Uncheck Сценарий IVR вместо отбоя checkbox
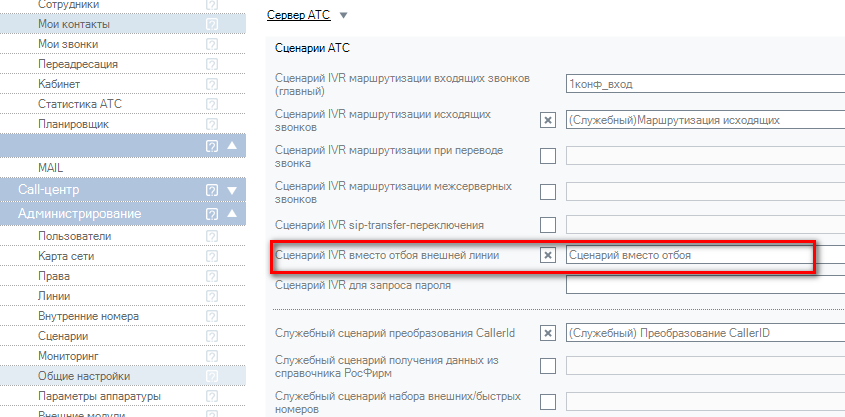The width and height of the screenshot is (845, 417). pyautogui.click(x=547, y=255)
